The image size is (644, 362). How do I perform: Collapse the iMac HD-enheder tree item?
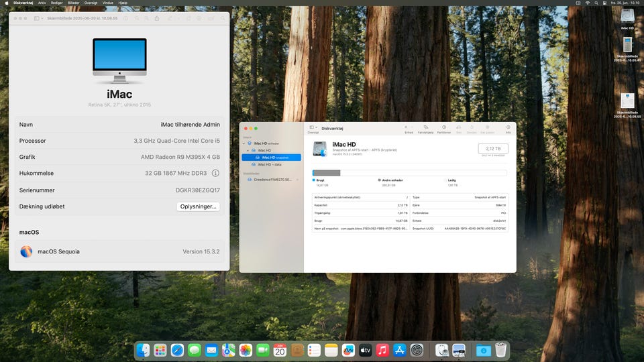(x=245, y=143)
